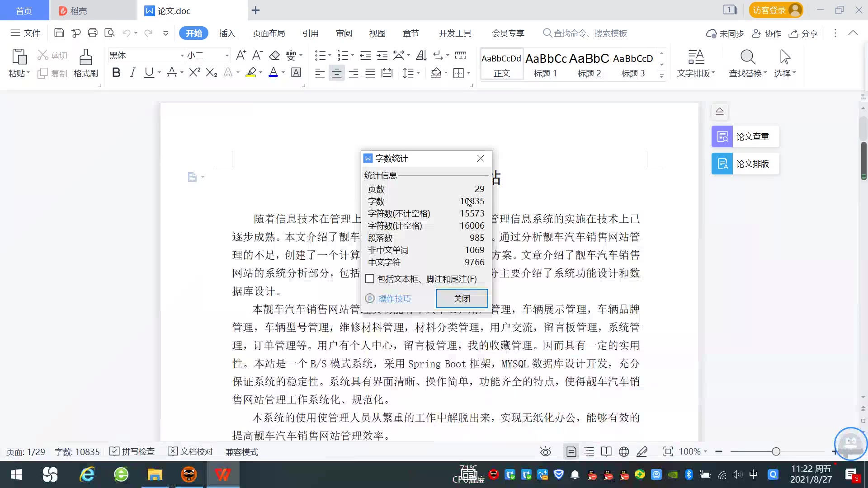This screenshot has width=868, height=488.
Task: Open the 文件 menu
Action: pyautogui.click(x=25, y=33)
